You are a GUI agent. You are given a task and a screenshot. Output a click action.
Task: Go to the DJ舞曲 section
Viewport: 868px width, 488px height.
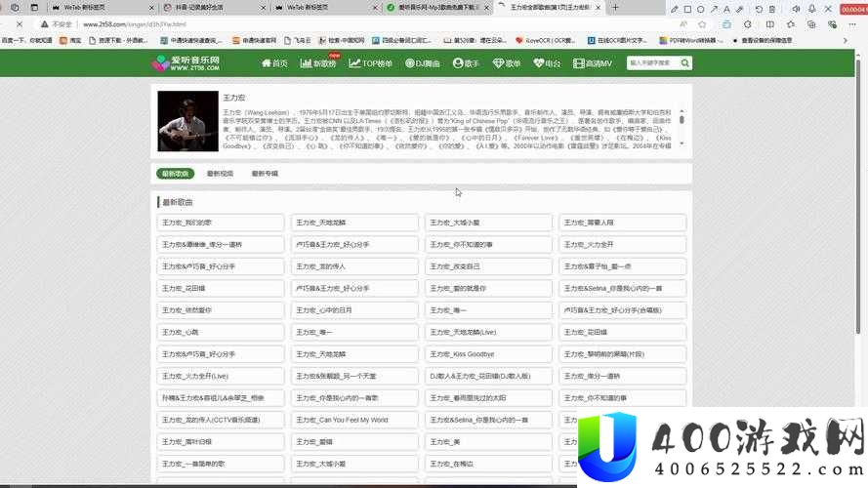[x=423, y=63]
